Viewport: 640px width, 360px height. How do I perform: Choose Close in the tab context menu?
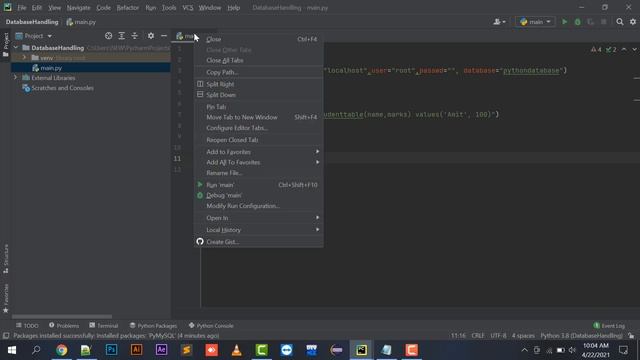[x=258, y=39]
